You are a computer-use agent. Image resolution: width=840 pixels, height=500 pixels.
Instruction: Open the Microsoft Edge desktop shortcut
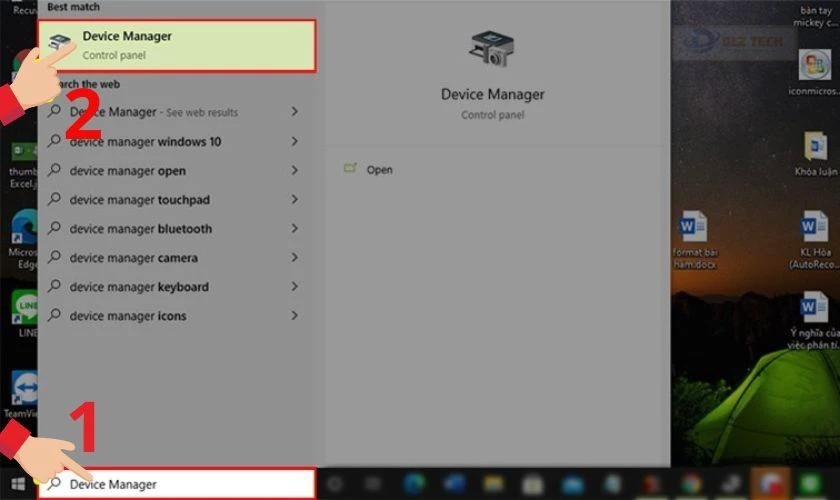(25, 240)
